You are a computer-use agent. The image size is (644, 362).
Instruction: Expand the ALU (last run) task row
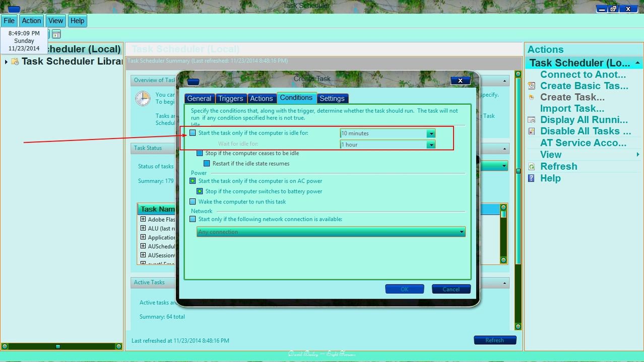[x=143, y=229]
